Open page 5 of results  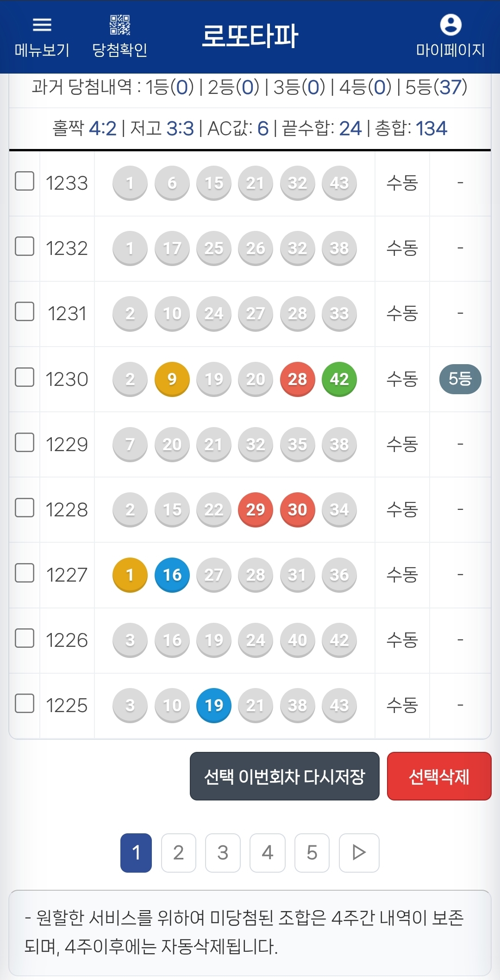pos(312,852)
